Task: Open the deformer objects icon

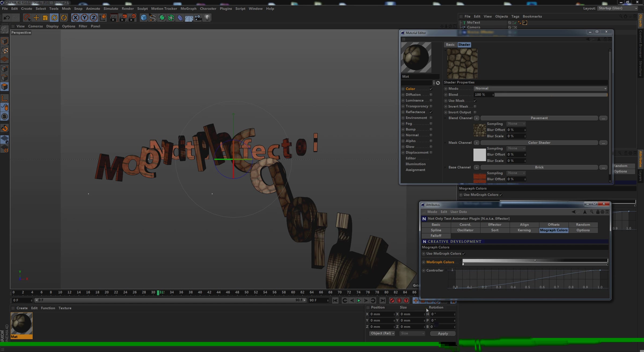Action: [x=180, y=18]
